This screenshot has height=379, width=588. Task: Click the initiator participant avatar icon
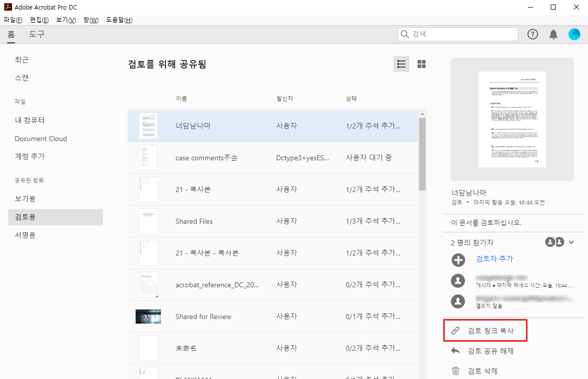(x=458, y=281)
